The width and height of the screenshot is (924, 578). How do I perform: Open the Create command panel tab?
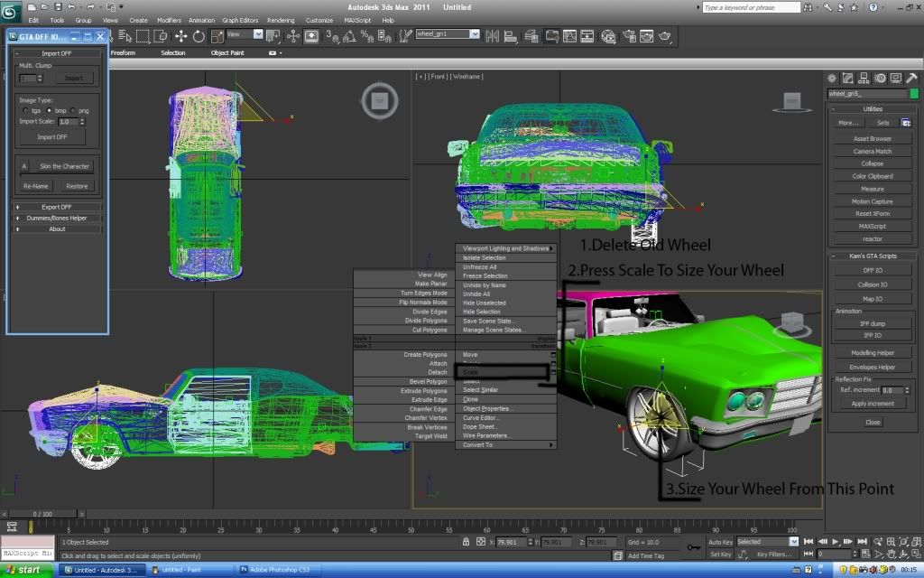click(831, 78)
